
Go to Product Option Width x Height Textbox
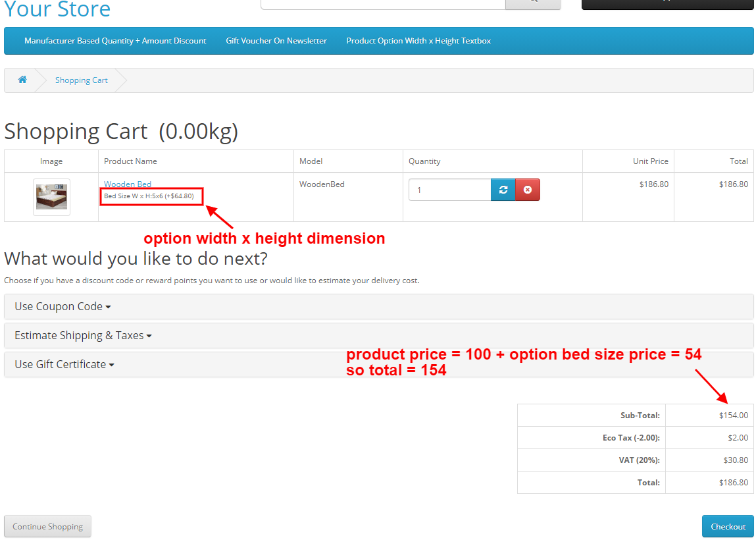click(418, 41)
